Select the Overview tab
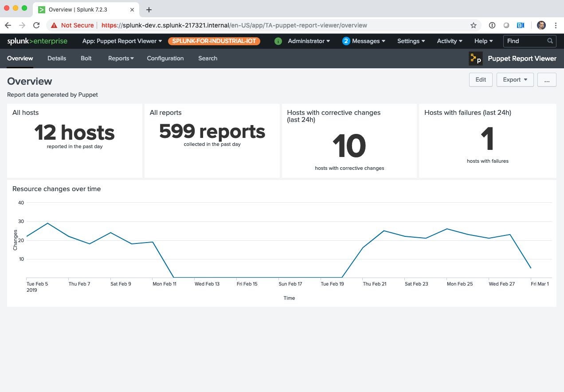Viewport: 564px width, 392px height. point(20,58)
